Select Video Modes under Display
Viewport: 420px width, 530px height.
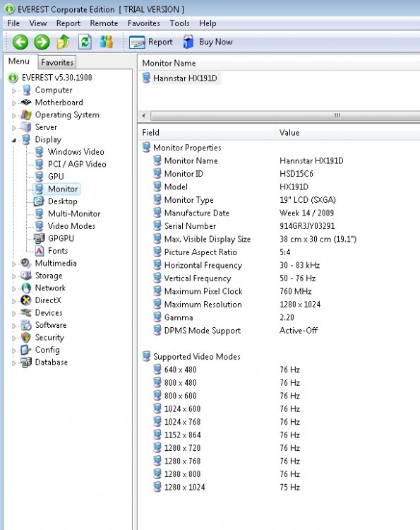[71, 226]
